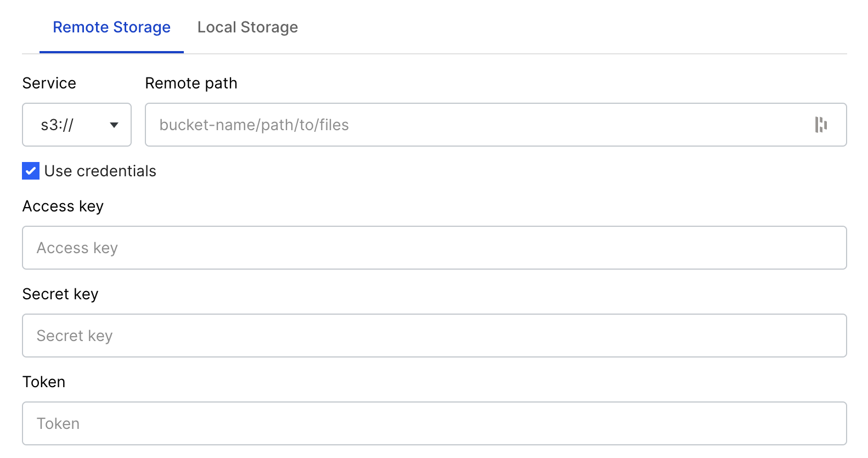Click the Secret key label heading
868x458 pixels.
click(60, 294)
